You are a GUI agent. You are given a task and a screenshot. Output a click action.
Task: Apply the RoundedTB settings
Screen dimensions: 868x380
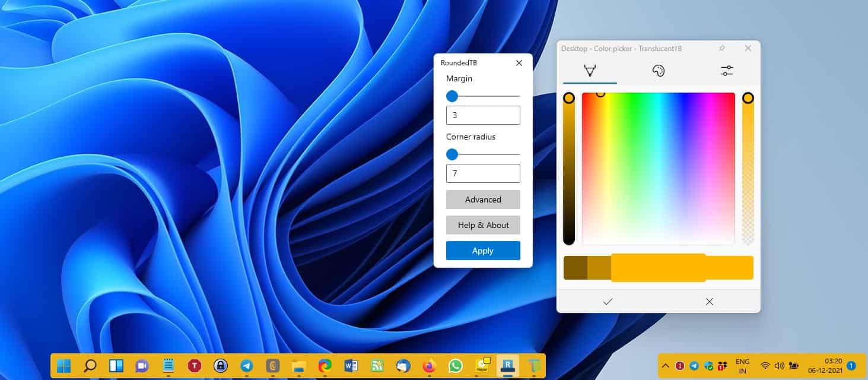pos(483,251)
